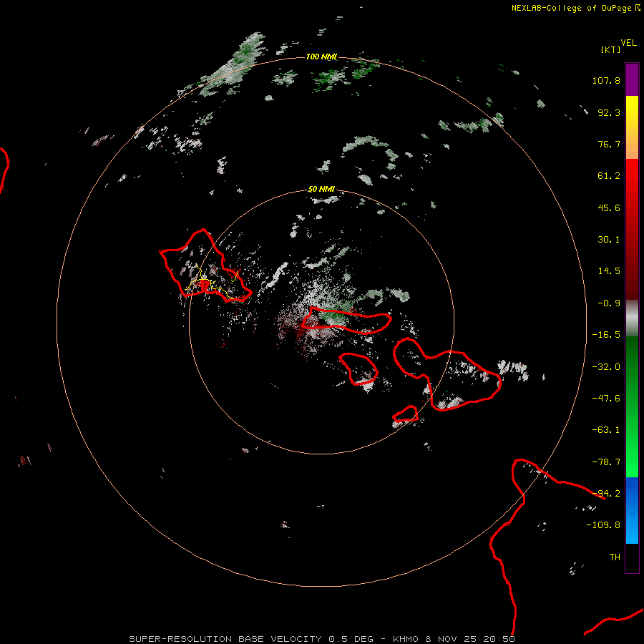This screenshot has width=644, height=644.
Task: Click the TH legend label
Action: (x=615, y=557)
